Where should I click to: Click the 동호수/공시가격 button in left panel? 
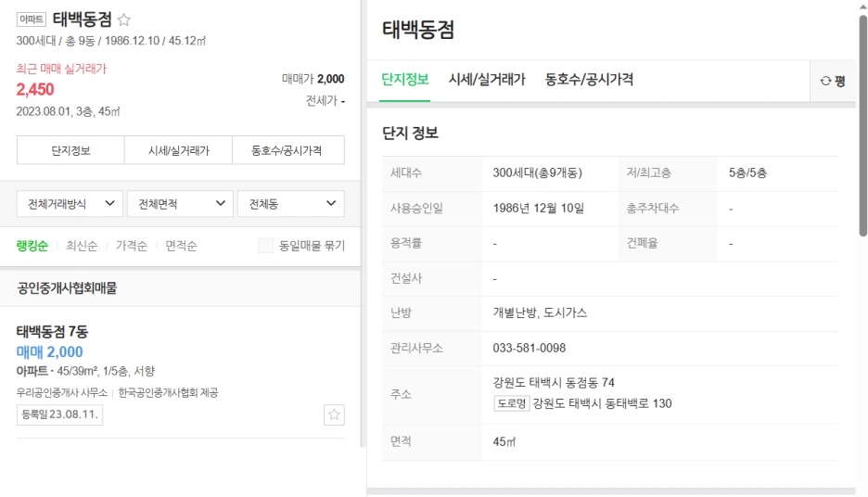(x=287, y=150)
